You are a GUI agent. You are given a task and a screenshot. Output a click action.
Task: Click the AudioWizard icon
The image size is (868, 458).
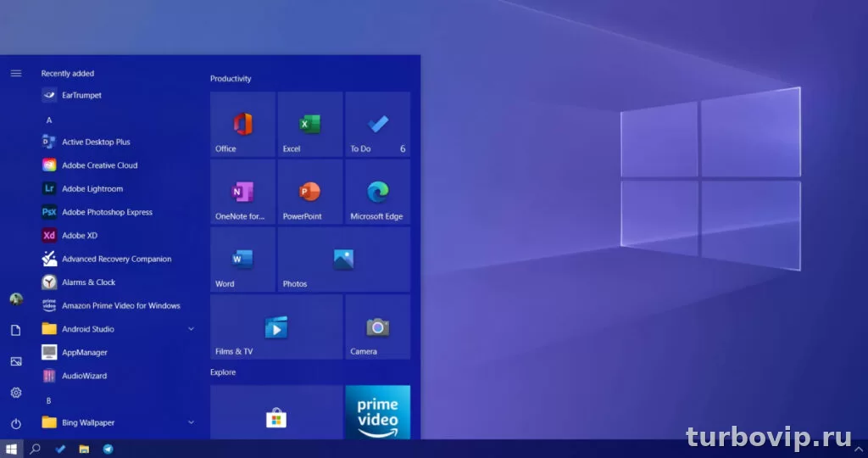click(49, 376)
